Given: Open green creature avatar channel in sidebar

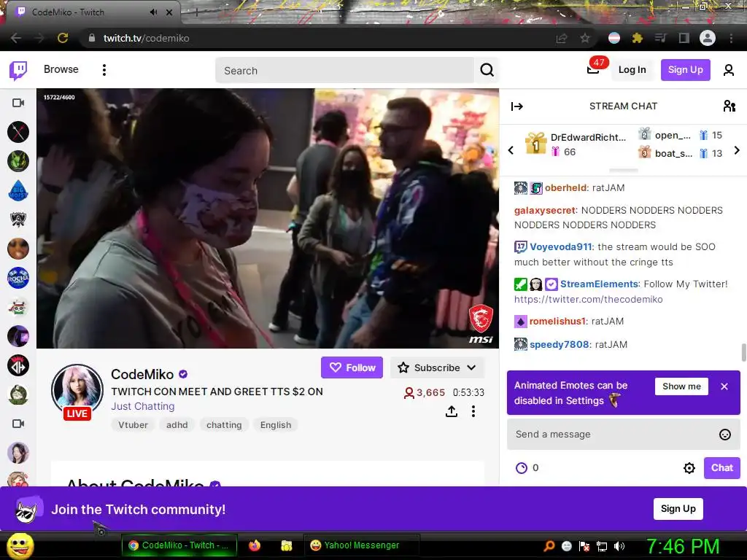Looking at the screenshot, I should 18,161.
